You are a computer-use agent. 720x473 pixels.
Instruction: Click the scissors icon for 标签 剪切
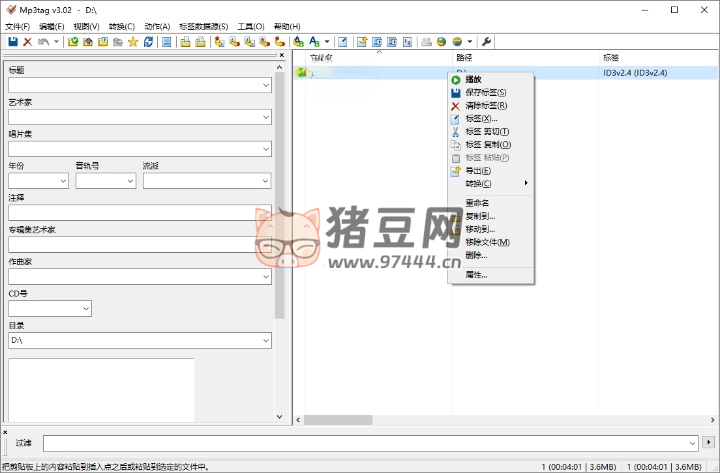456,131
